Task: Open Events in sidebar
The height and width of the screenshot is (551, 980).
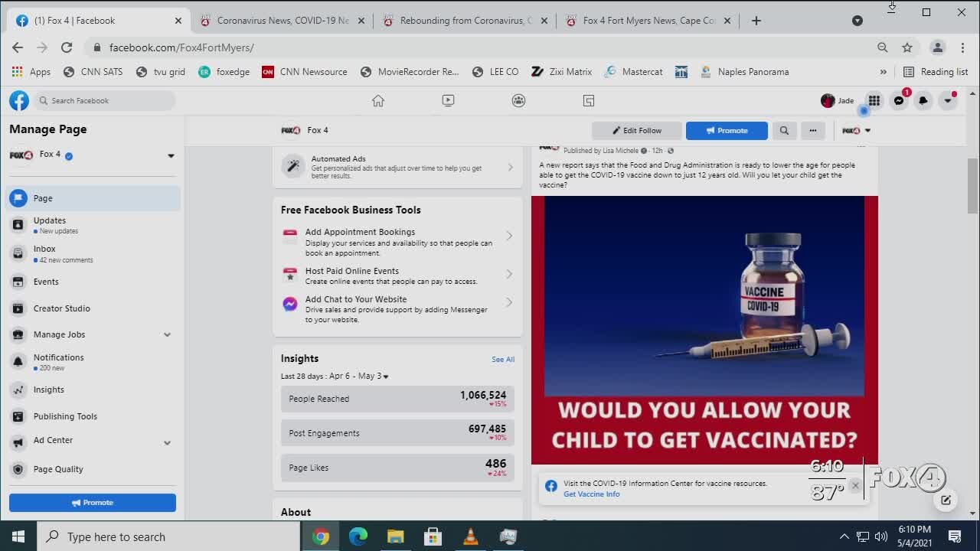Action: [93, 282]
